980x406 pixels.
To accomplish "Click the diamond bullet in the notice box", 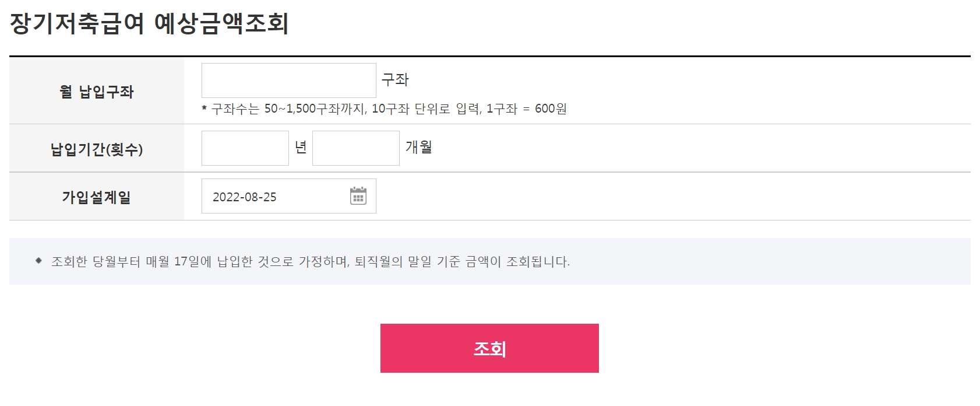I will pyautogui.click(x=38, y=261).
